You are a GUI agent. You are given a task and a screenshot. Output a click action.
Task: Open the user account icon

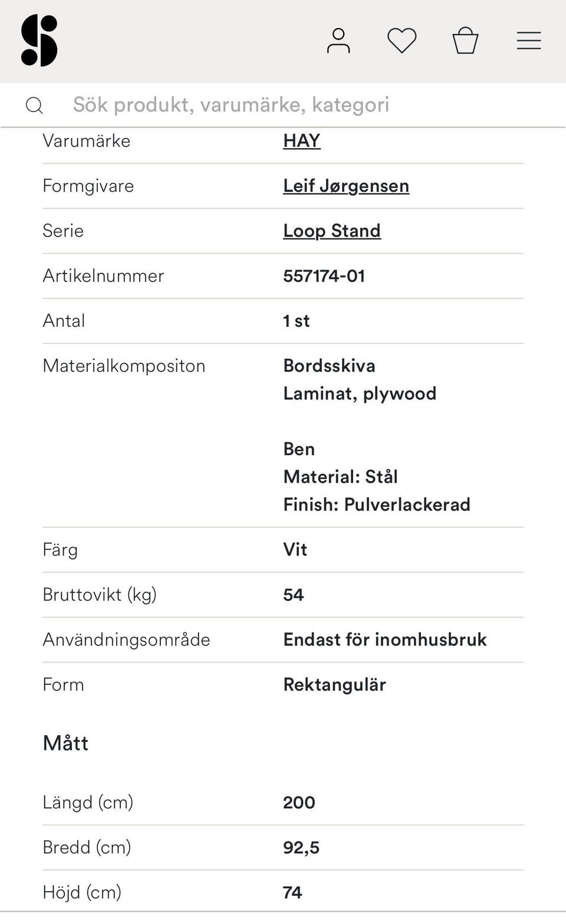(x=338, y=41)
